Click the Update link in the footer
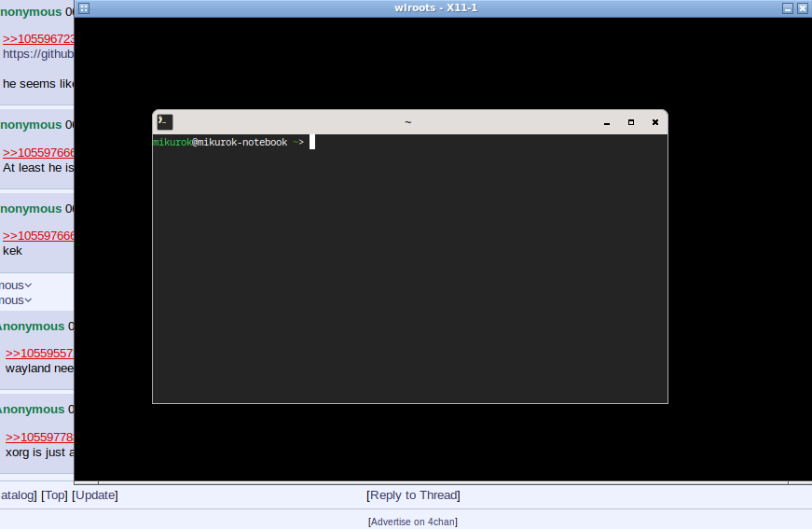This screenshot has width=812, height=529. [x=95, y=495]
